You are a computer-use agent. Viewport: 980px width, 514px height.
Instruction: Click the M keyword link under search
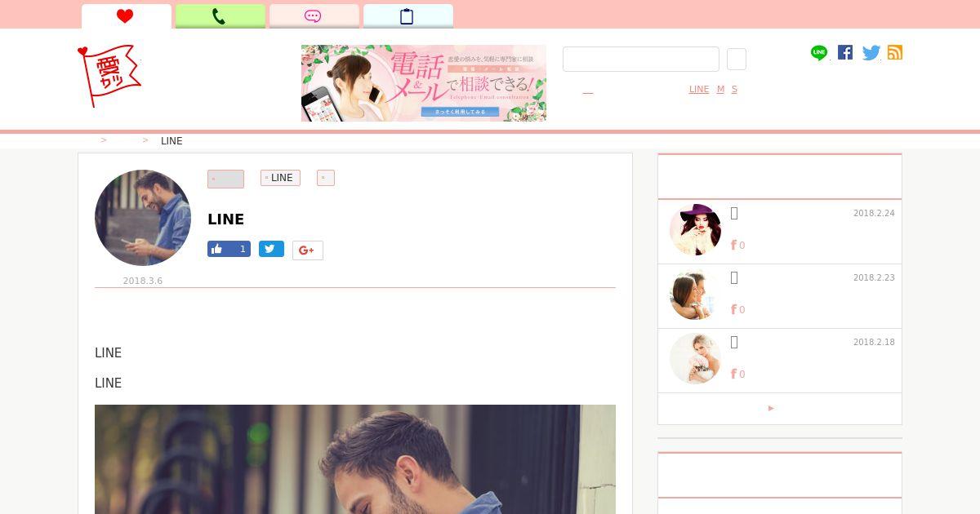(720, 90)
